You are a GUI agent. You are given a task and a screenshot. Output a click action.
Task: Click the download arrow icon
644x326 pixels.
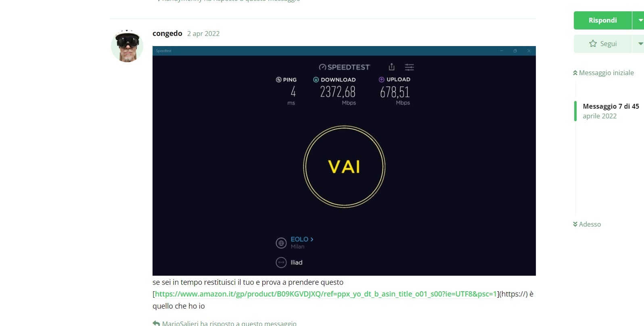coord(316,80)
